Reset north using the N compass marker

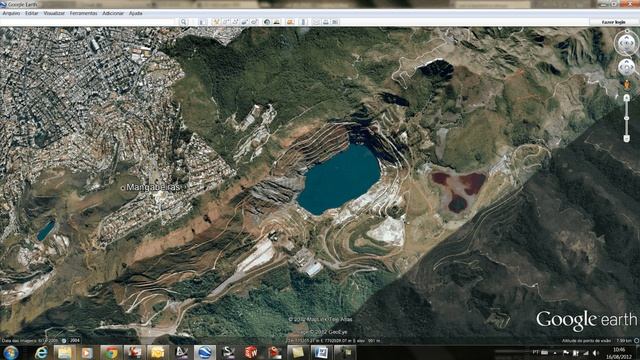pyautogui.click(x=627, y=32)
